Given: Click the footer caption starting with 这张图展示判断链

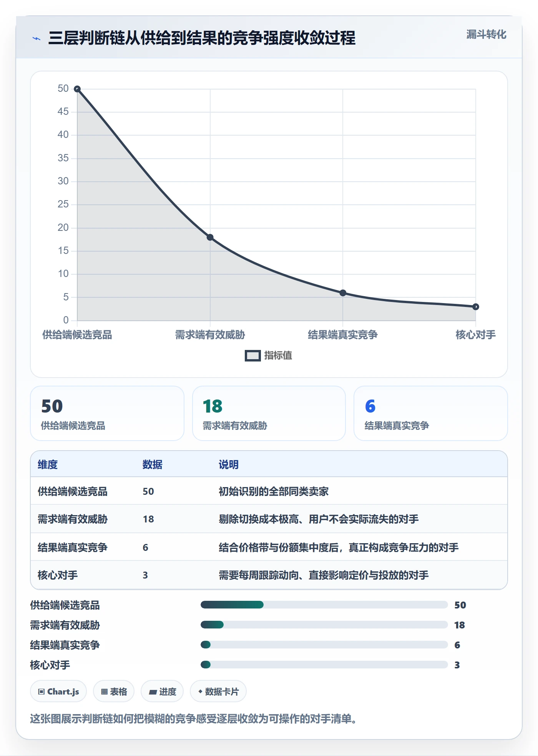Looking at the screenshot, I should pyautogui.click(x=193, y=719).
